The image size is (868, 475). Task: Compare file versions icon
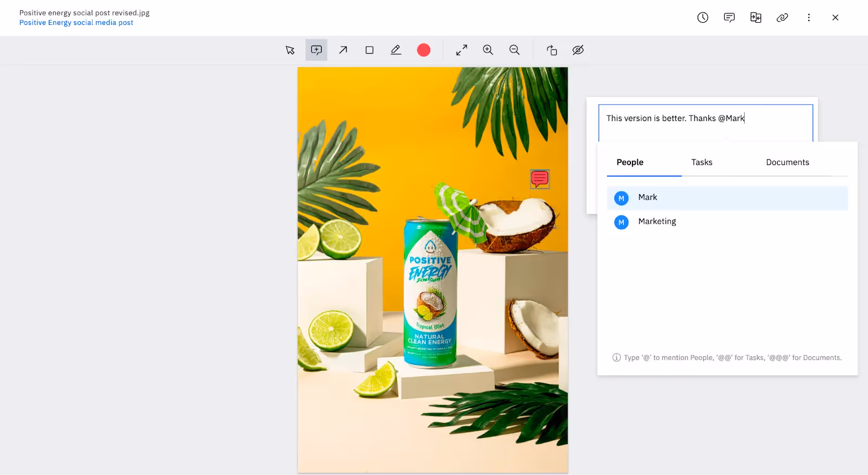coord(756,17)
